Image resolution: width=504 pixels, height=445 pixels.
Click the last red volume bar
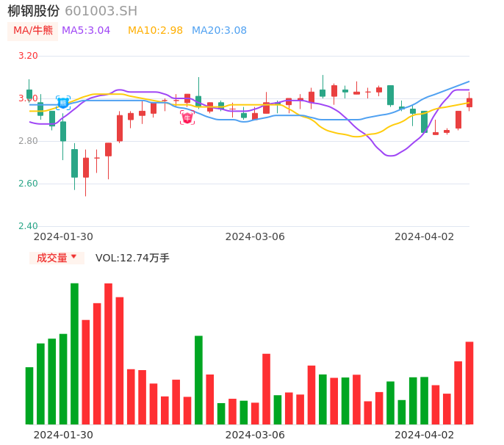[469, 383]
